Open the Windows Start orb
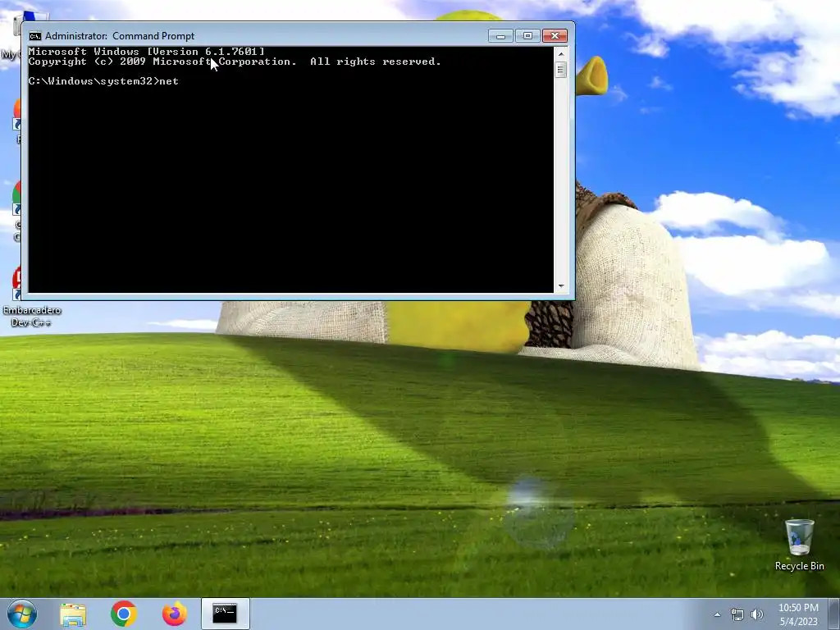The height and width of the screenshot is (630, 840). [22, 614]
